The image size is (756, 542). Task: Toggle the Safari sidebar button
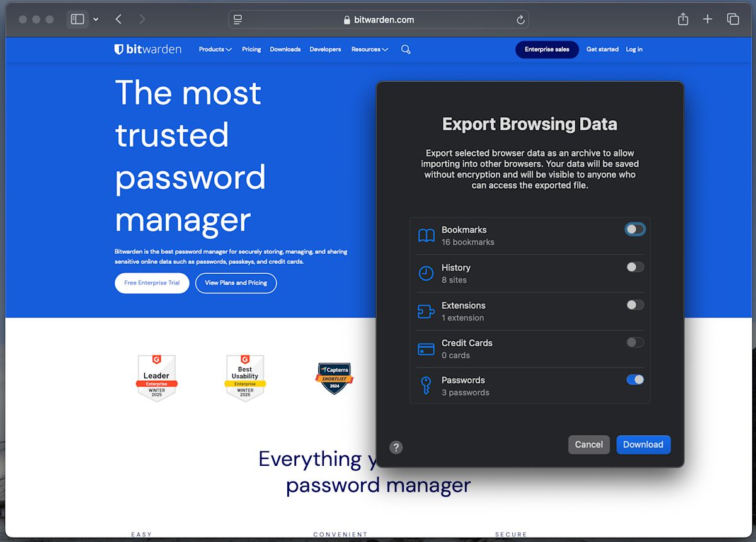pyautogui.click(x=77, y=20)
